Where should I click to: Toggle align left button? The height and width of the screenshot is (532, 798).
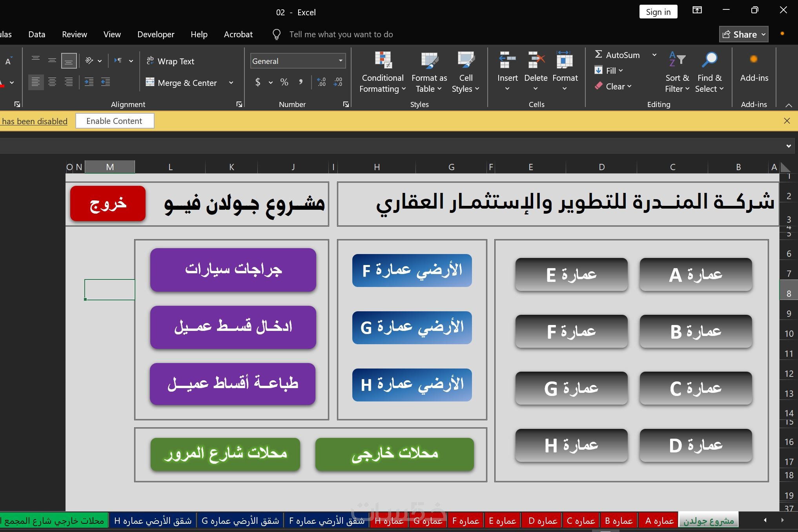pyautogui.click(x=36, y=82)
